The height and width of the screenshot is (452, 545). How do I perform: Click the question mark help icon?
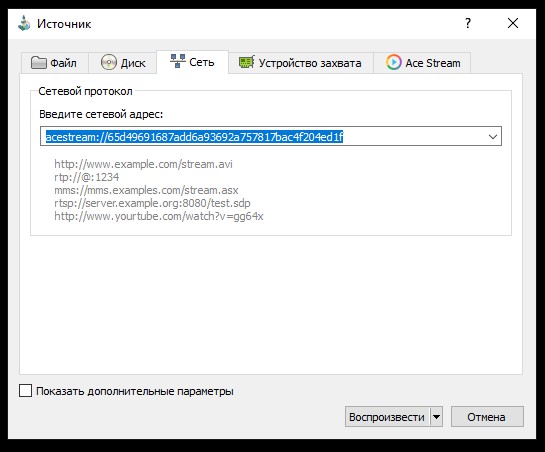pos(468,23)
